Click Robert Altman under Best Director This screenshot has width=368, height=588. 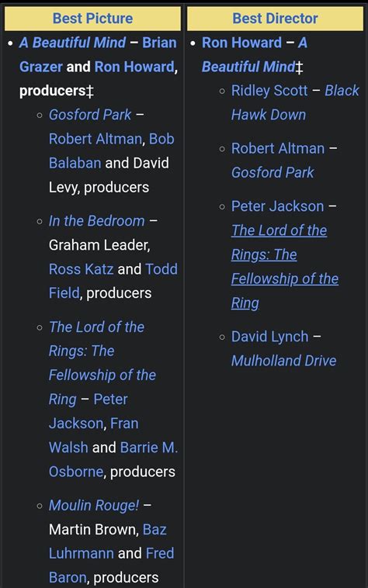click(278, 148)
